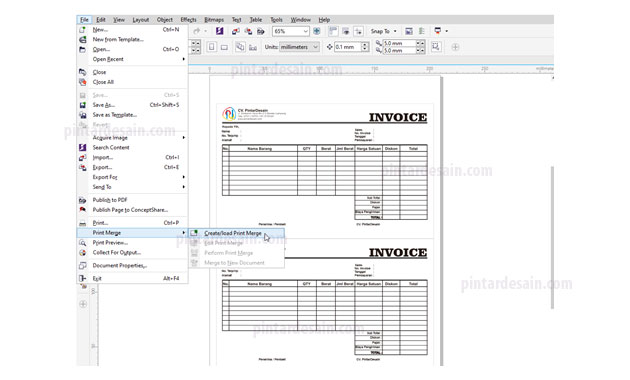Expand the Open Recent submenu
The image size is (630, 380).
tap(132, 59)
